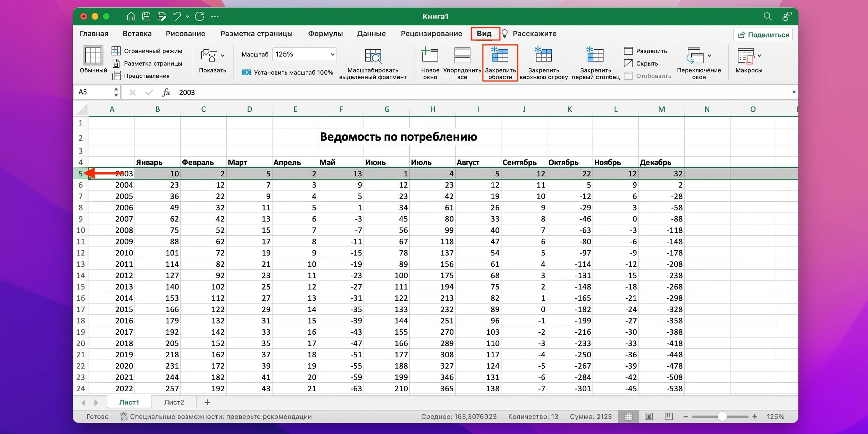Image resolution: width=868 pixels, height=434 pixels.
Task: Click the zoom slider in status bar
Action: click(x=721, y=416)
